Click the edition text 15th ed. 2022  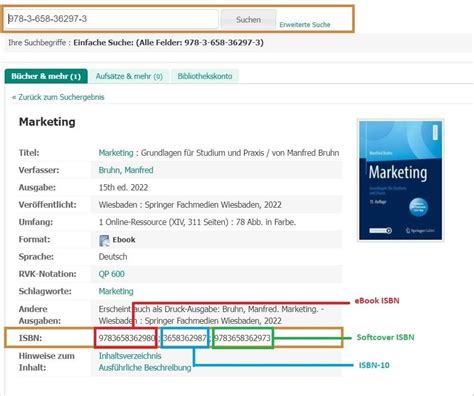[x=123, y=187]
